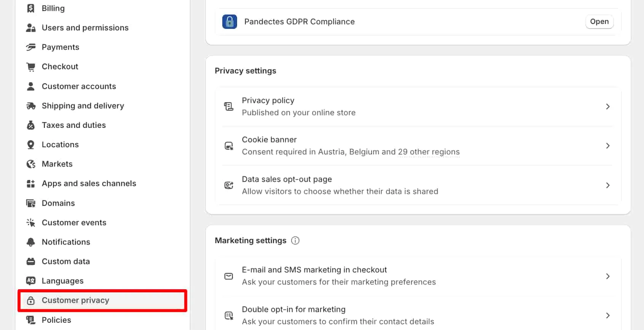This screenshot has height=330, width=644.
Task: Click the info icon beside Marketing settings
Action: [295, 241]
